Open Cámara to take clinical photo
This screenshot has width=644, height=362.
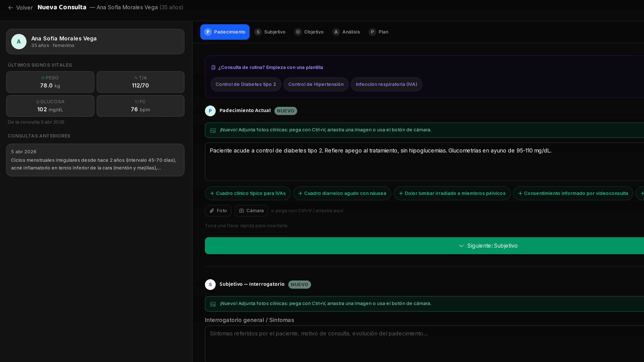(x=251, y=211)
